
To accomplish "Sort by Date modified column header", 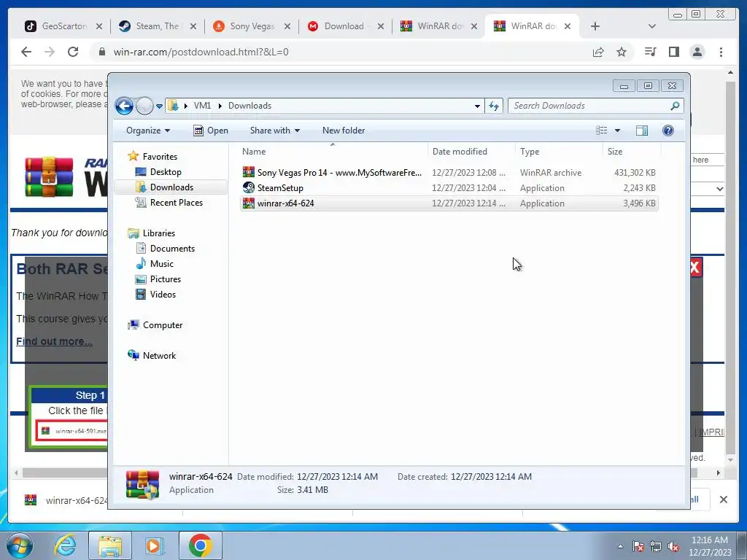I will (x=471, y=152).
